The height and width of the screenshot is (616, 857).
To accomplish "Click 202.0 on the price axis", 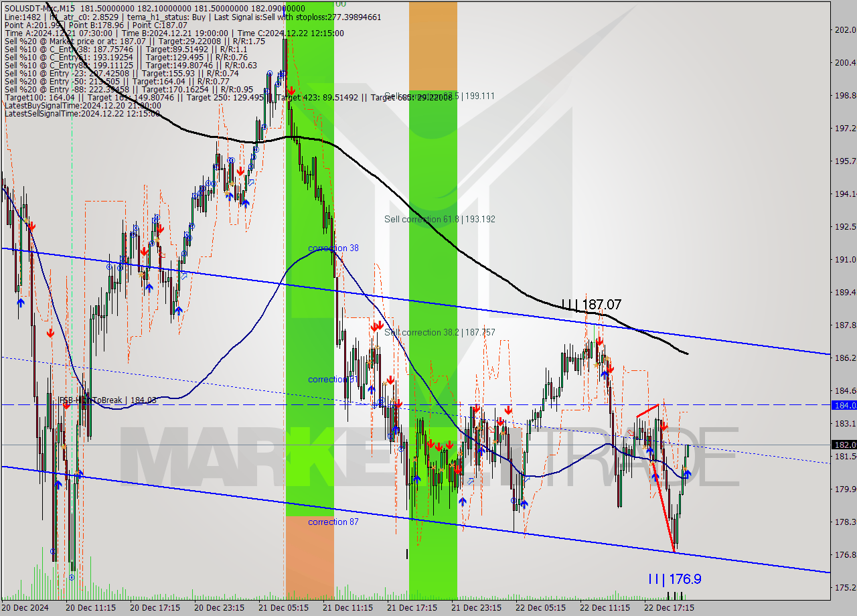I will pyautogui.click(x=845, y=29).
